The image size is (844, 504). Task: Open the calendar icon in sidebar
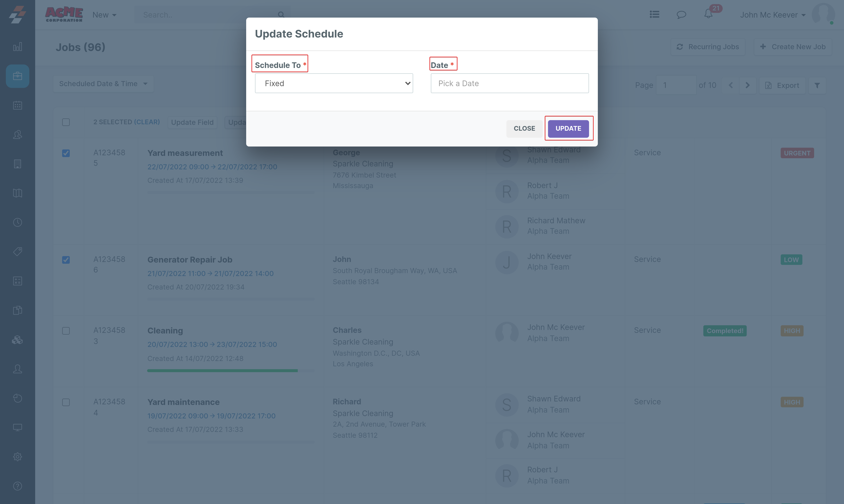[x=17, y=105]
